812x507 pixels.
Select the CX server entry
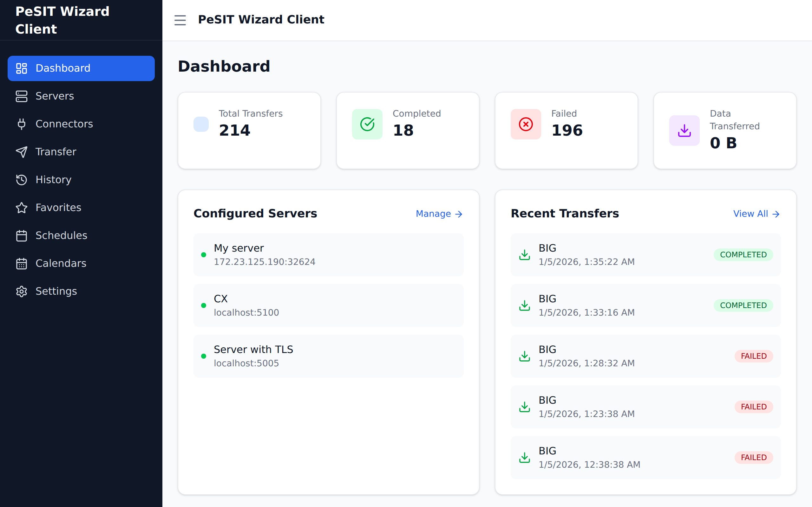pos(329,305)
